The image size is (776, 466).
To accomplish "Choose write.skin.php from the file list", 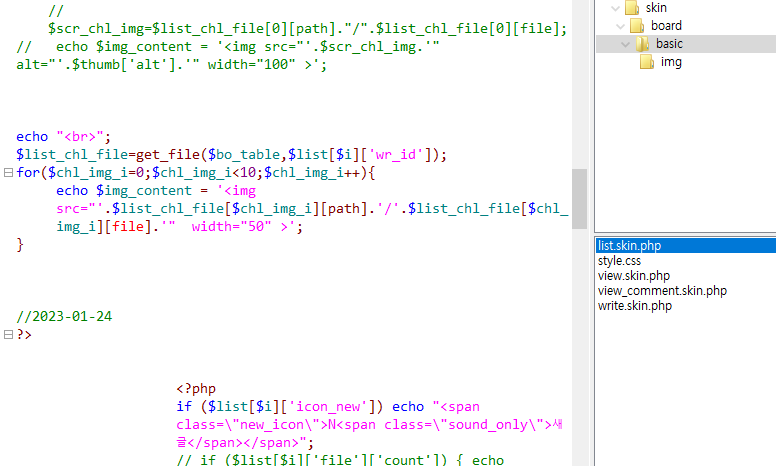I will pos(635,306).
